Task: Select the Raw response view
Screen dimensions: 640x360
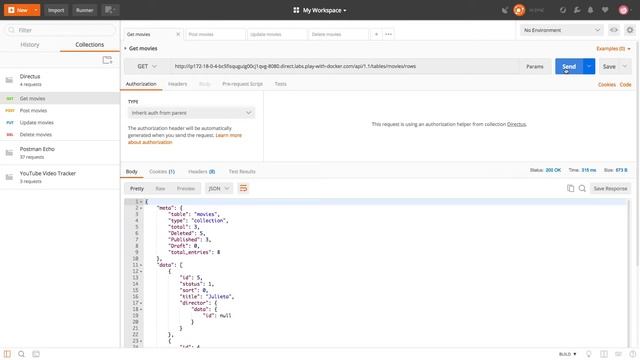Action: [160, 188]
